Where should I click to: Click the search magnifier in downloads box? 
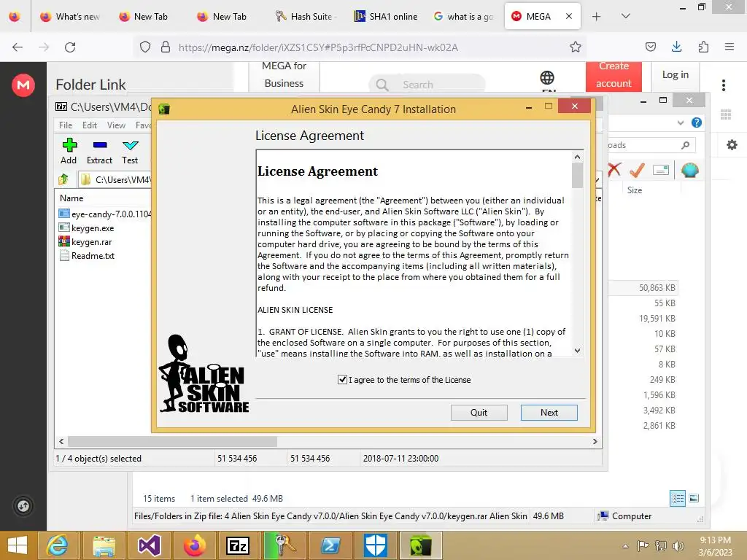point(685,145)
